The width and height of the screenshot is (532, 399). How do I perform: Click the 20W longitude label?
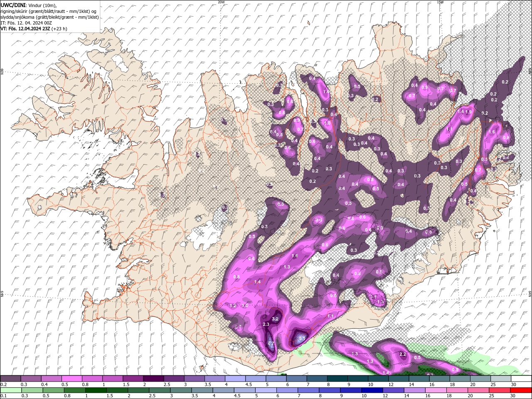[x=221, y=2]
